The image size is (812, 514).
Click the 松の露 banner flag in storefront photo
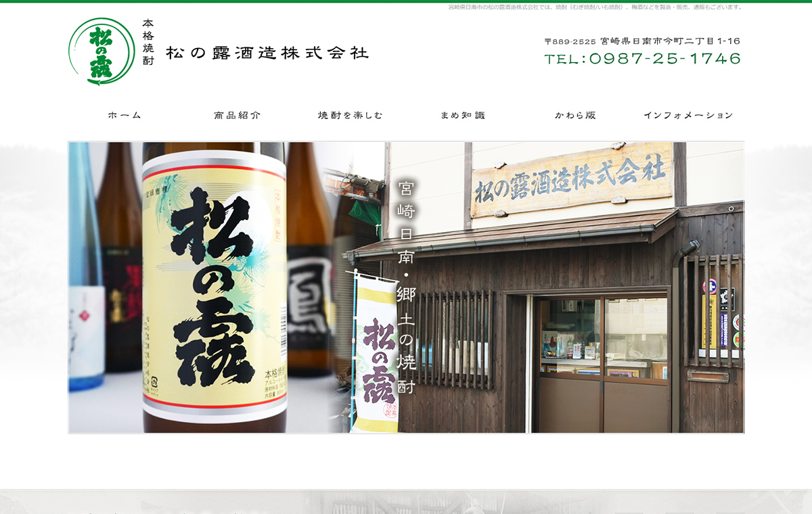point(377,352)
